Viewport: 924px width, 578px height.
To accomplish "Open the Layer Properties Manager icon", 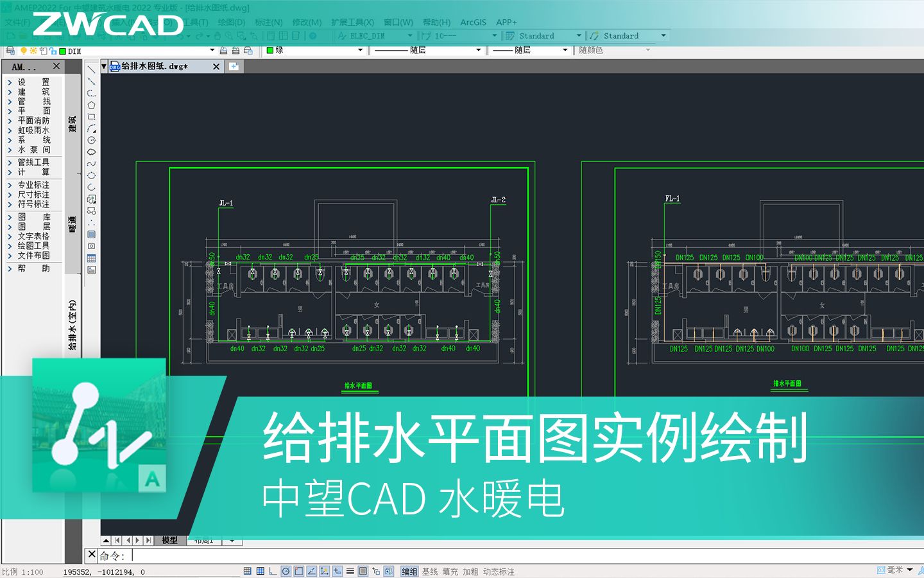I will (x=11, y=50).
